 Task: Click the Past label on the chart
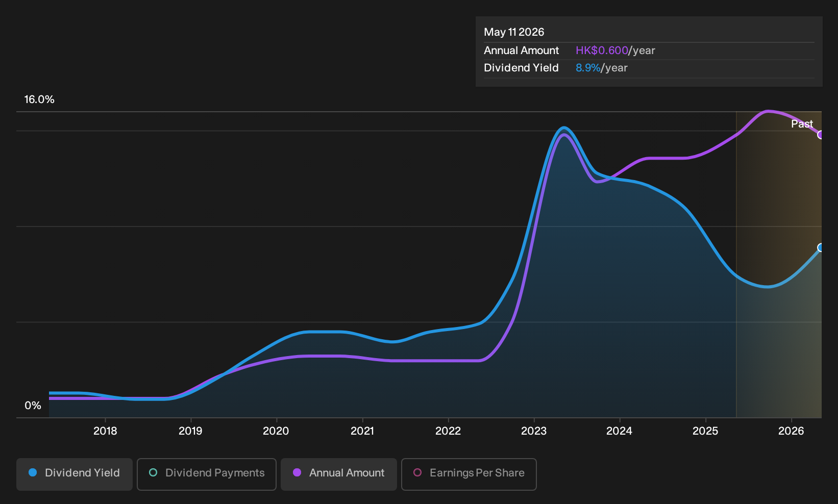point(802,124)
